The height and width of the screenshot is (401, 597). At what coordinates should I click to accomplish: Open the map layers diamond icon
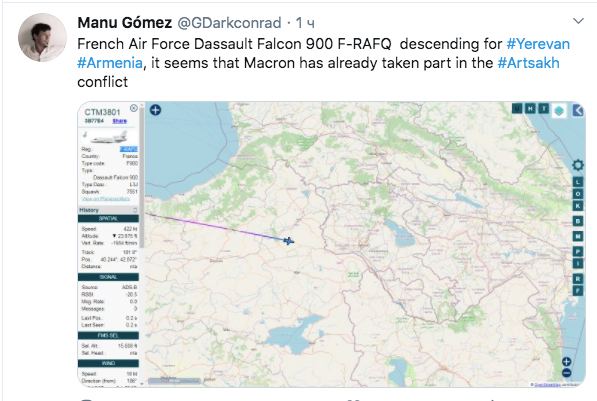point(559,111)
